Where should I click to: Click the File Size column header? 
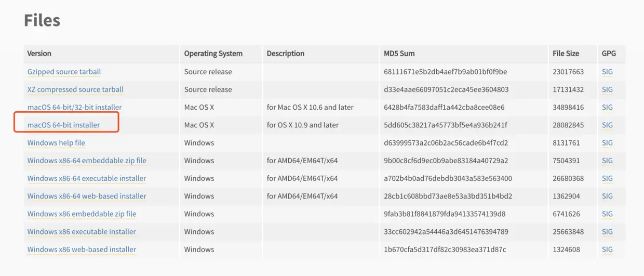tap(566, 54)
